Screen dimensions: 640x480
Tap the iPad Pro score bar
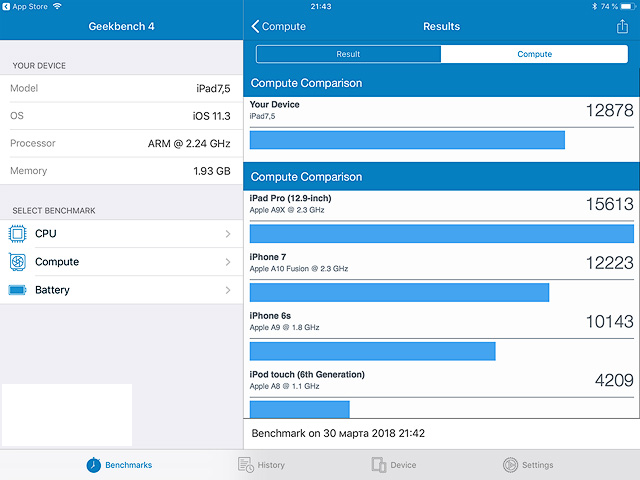[x=442, y=234]
